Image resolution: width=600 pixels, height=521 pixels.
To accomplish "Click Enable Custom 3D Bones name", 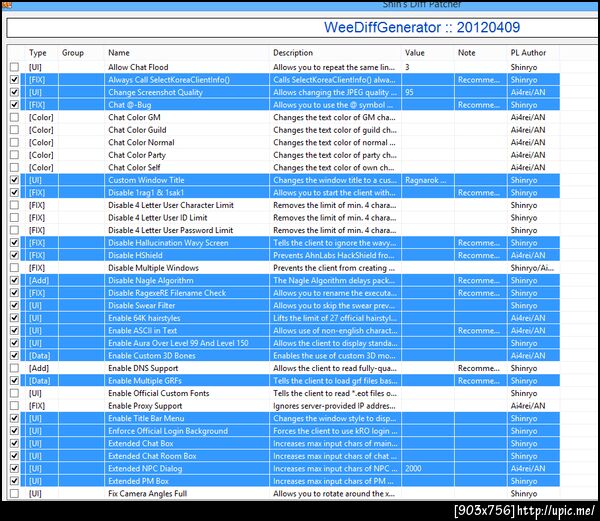I will point(152,356).
